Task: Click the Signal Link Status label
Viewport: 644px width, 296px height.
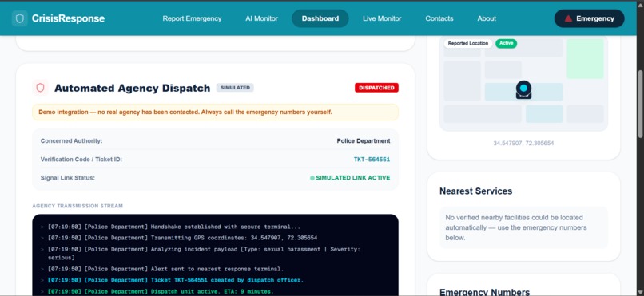Action: pos(68,178)
